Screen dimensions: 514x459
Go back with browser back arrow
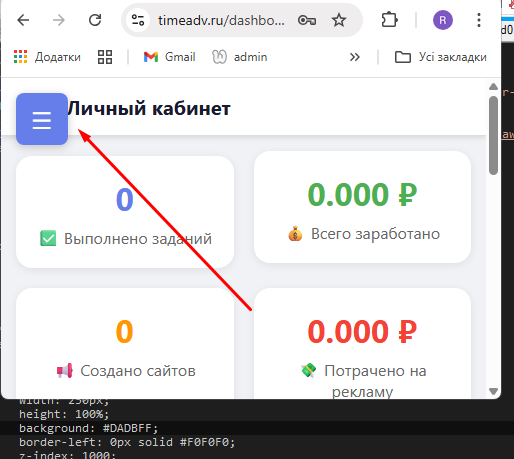tap(23, 20)
